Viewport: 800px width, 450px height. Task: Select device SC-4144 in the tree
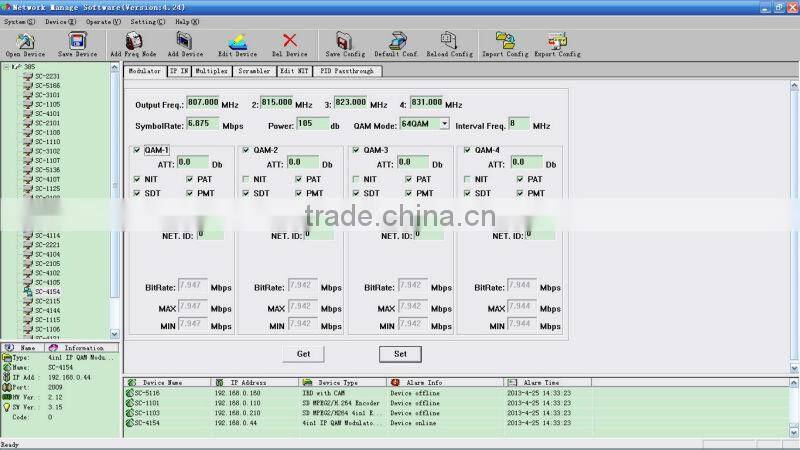47,310
